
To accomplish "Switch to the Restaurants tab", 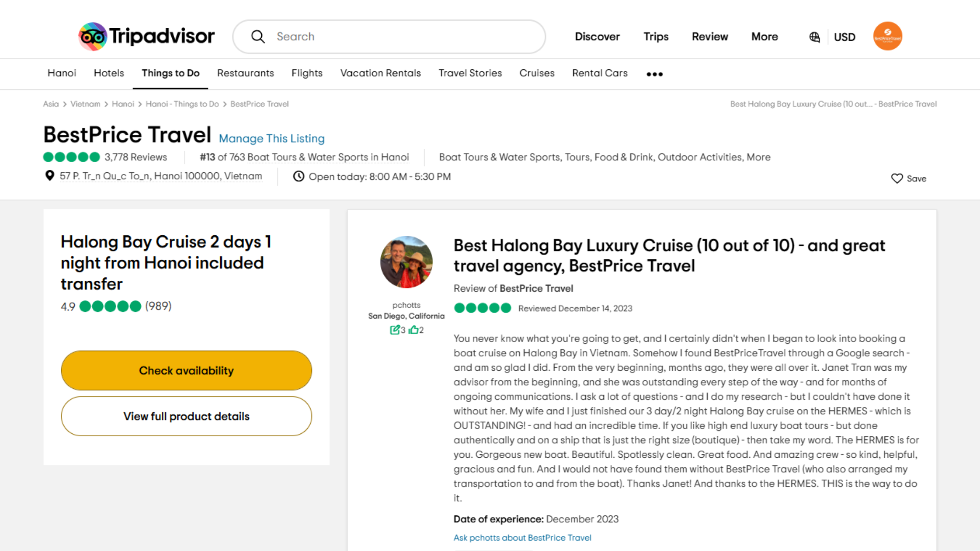I will click(x=245, y=73).
